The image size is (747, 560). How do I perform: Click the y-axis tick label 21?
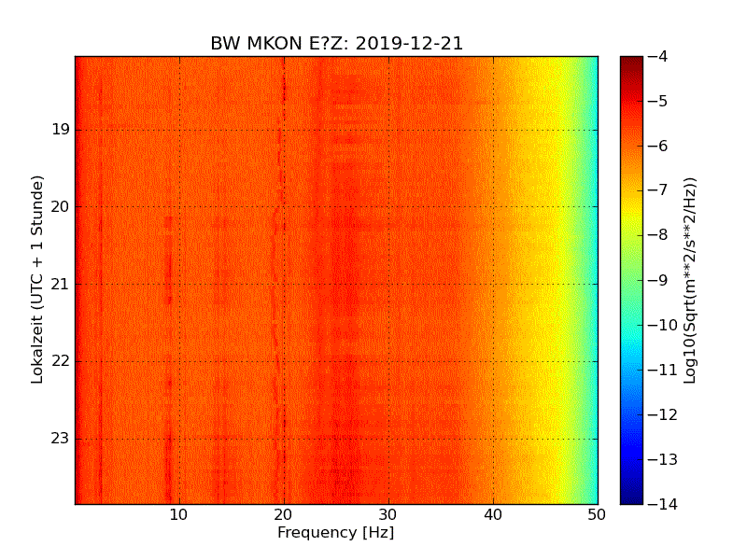(61, 285)
